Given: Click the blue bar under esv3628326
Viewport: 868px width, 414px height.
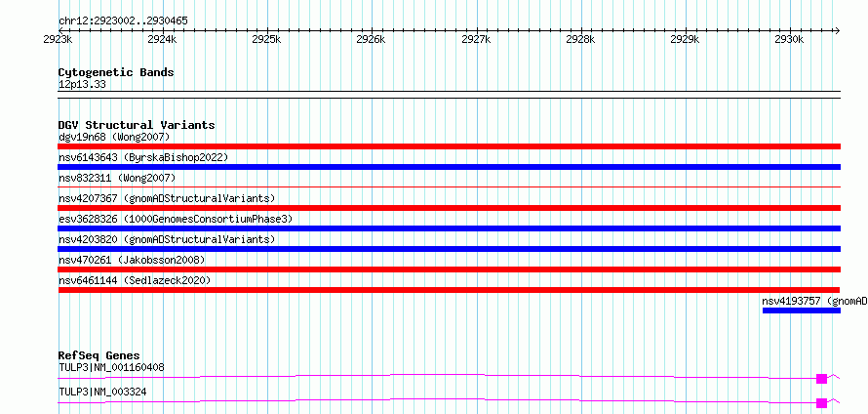Looking at the screenshot, I should tap(449, 228).
